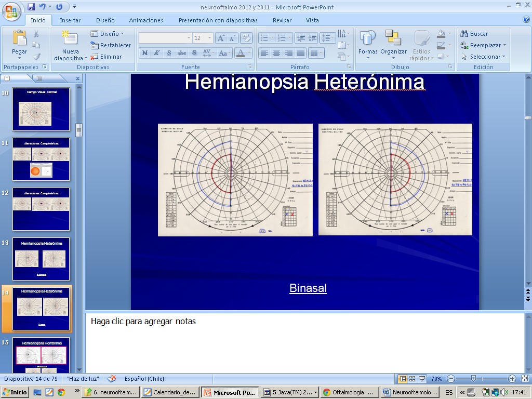Toggle underline (S) formatting
Image resolution: width=532 pixels, height=399 pixels.
[x=169, y=53]
